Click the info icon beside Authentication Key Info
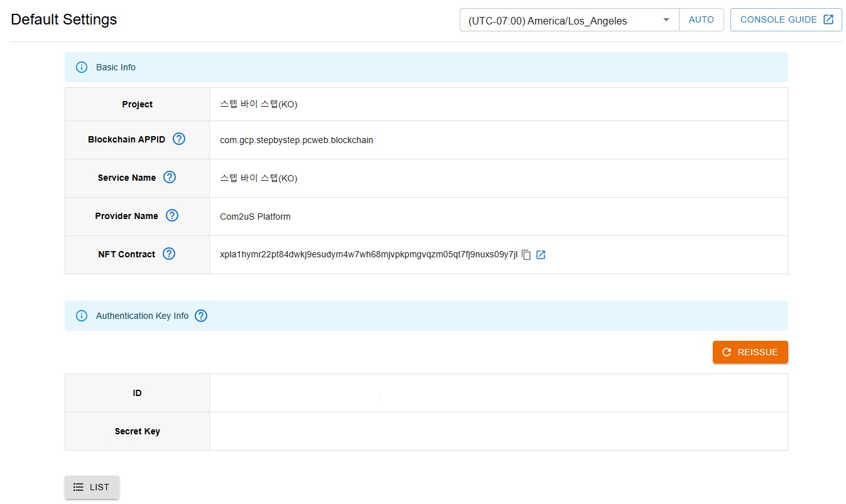846x504 pixels. pyautogui.click(x=82, y=316)
